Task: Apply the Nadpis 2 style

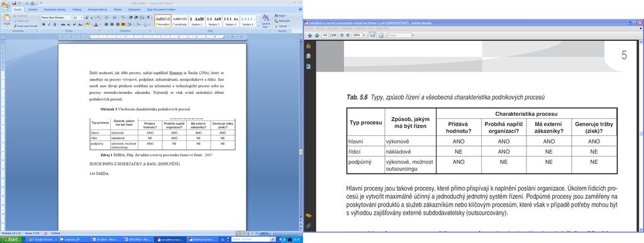Action: (214, 21)
